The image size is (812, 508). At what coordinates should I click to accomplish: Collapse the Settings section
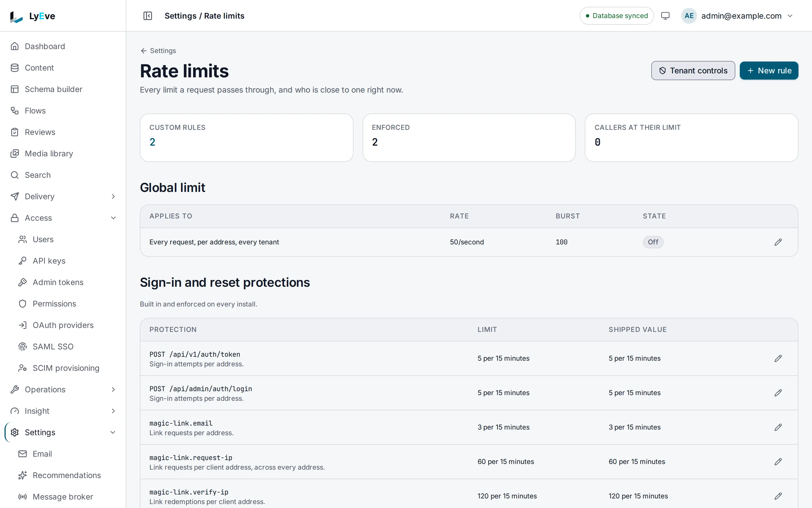pos(63,432)
